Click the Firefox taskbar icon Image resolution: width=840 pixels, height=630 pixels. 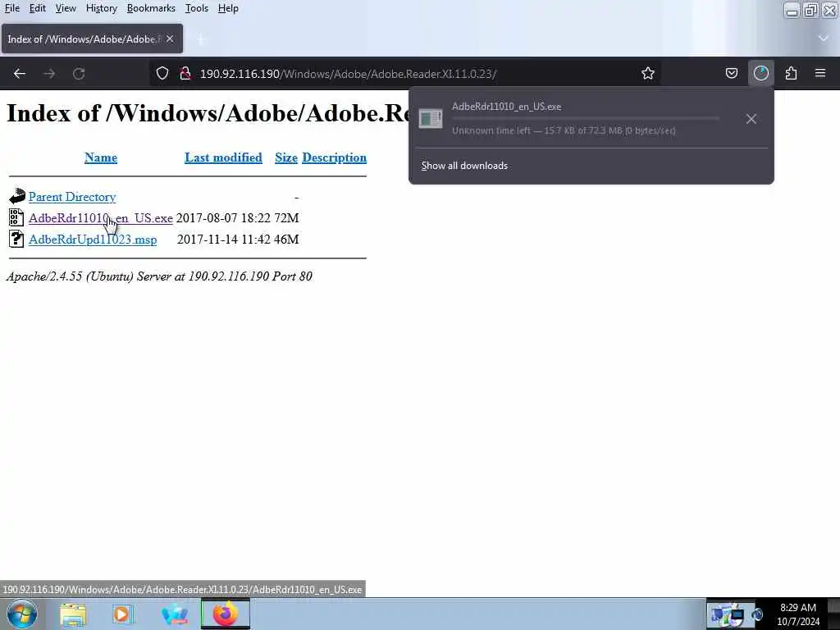(x=226, y=614)
